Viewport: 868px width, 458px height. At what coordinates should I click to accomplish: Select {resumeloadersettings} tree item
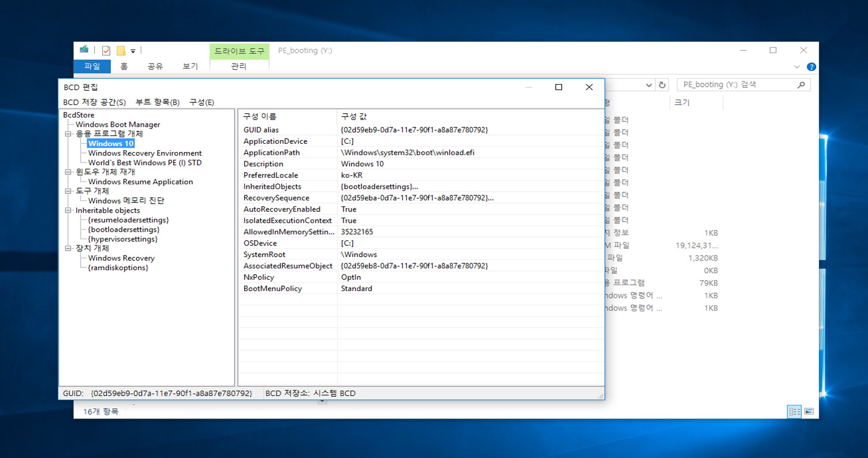[128, 220]
